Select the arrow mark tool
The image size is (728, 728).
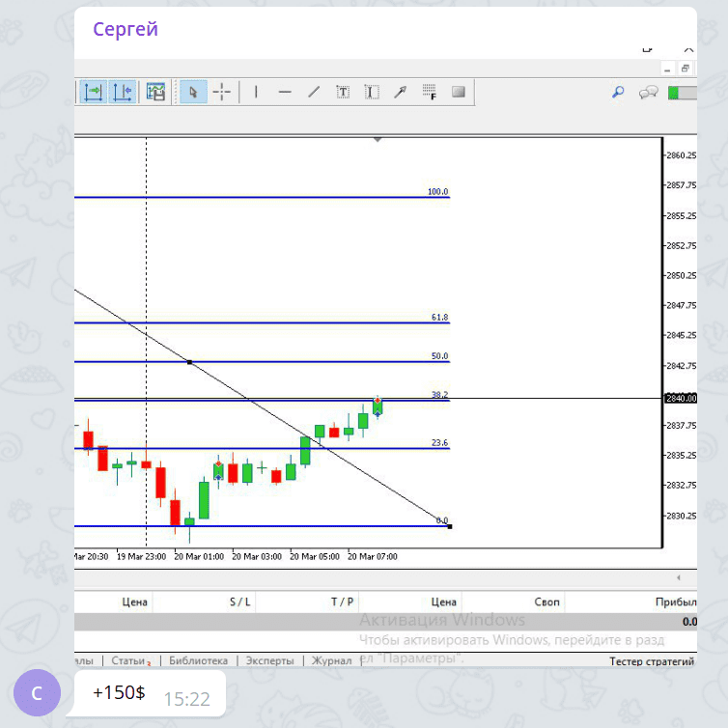pos(401,92)
